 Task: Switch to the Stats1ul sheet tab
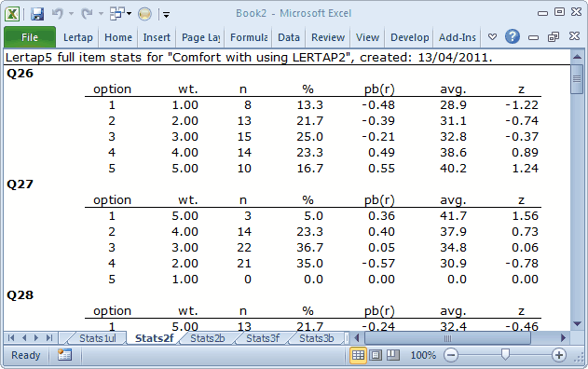coord(98,338)
